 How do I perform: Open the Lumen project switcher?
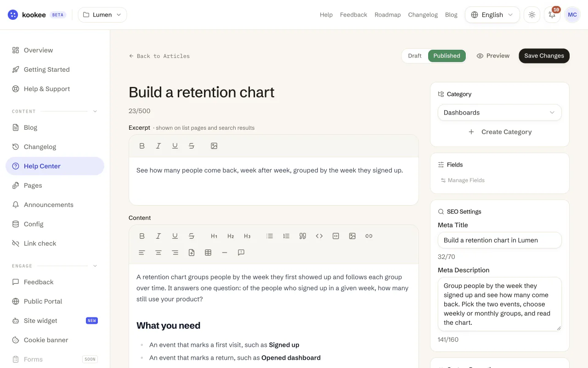[102, 15]
